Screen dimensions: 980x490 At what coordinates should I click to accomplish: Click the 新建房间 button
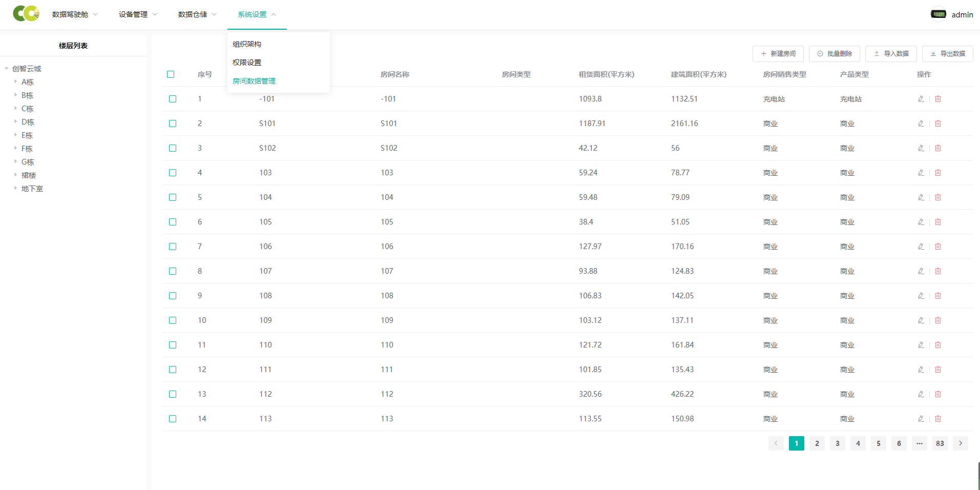[778, 53]
